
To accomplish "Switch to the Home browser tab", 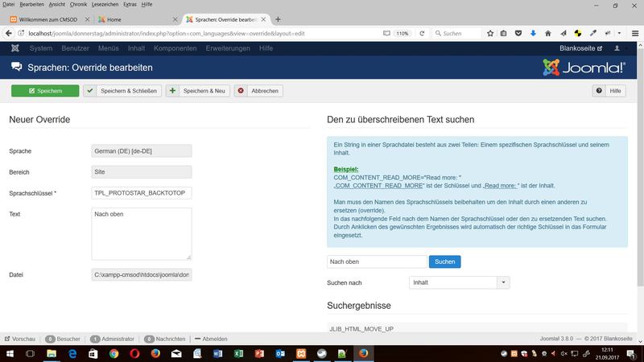I will 135,18.
